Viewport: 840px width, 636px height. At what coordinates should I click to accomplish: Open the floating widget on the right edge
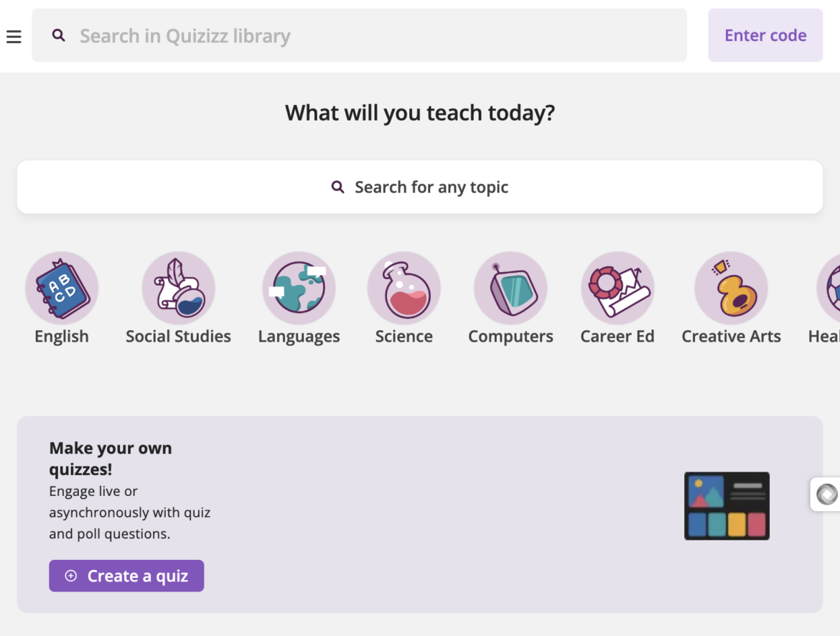[x=827, y=494]
